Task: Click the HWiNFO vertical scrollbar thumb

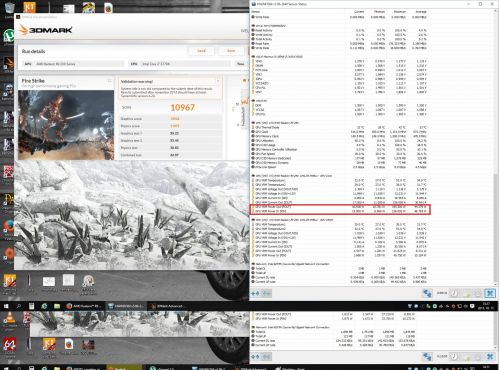Action: (x=496, y=227)
